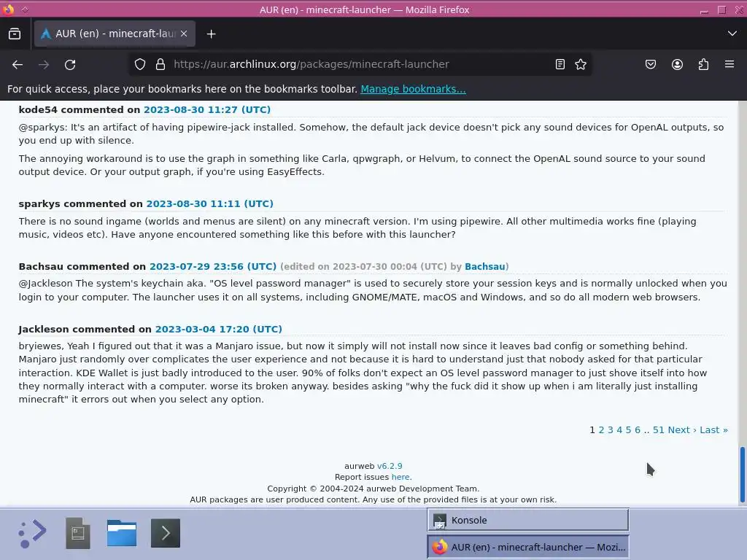Image resolution: width=747 pixels, height=560 pixels.
Task: Close the AUR minecraft-launcher tab
Action: [184, 34]
